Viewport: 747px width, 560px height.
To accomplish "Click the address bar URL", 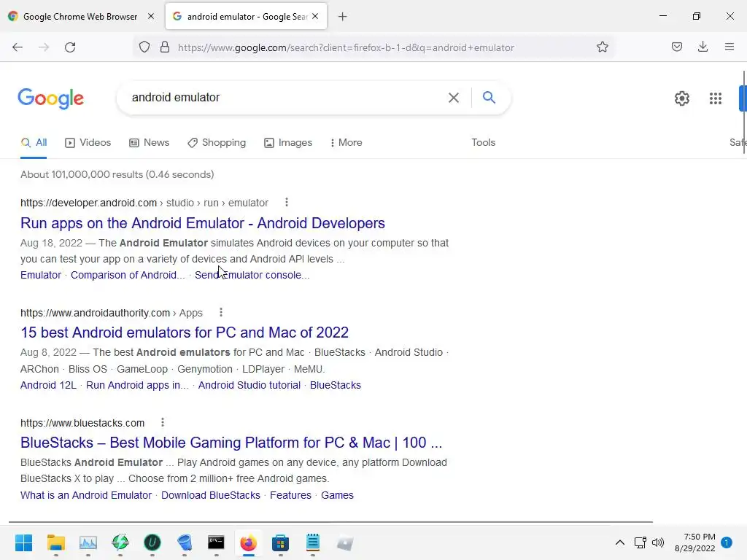I will pos(346,47).
